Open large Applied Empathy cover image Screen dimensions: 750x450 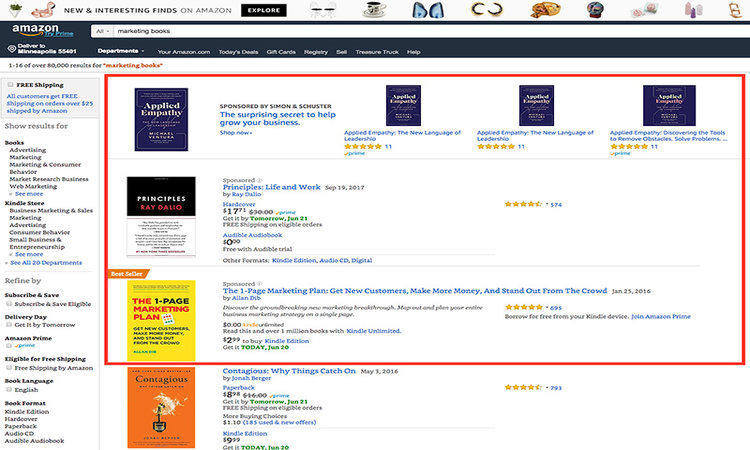pos(161,119)
